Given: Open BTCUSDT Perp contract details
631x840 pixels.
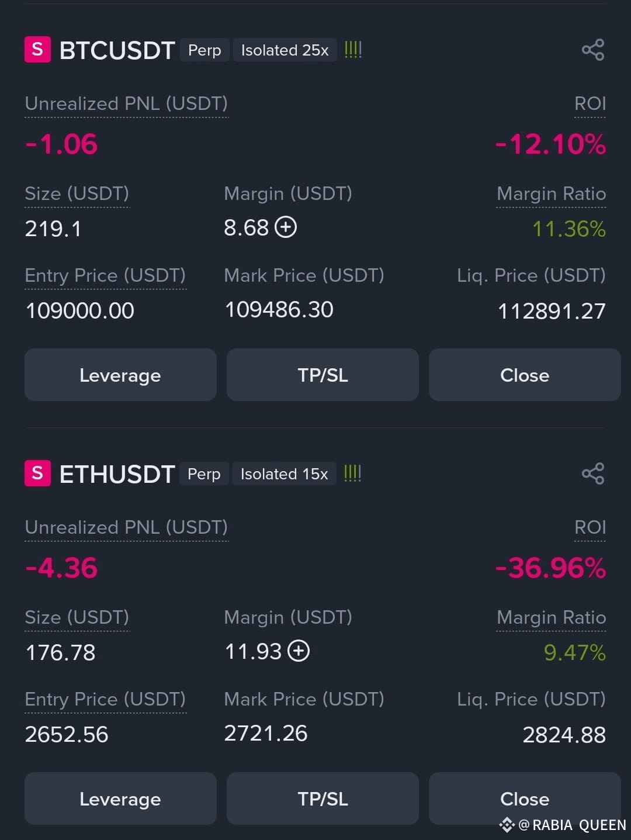Looking at the screenshot, I should pyautogui.click(x=204, y=50).
